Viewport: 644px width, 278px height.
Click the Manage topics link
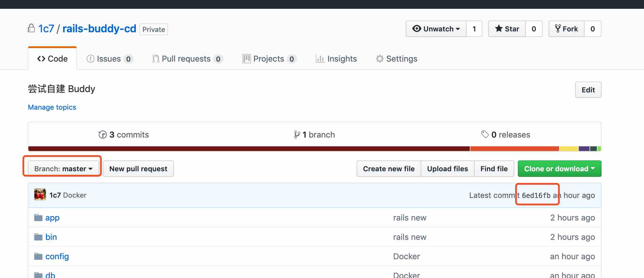(52, 107)
